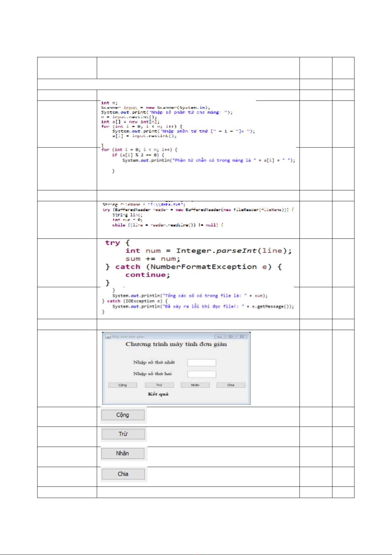
Task: Click the enlarged Cộng button image below the calculator
Action: [x=123, y=415]
